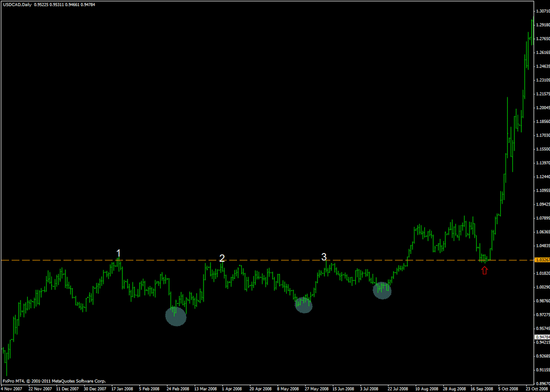Screen dimensions: 550x392
Task: Click the dashed orange horizontal line on chart
Action: 267,260
